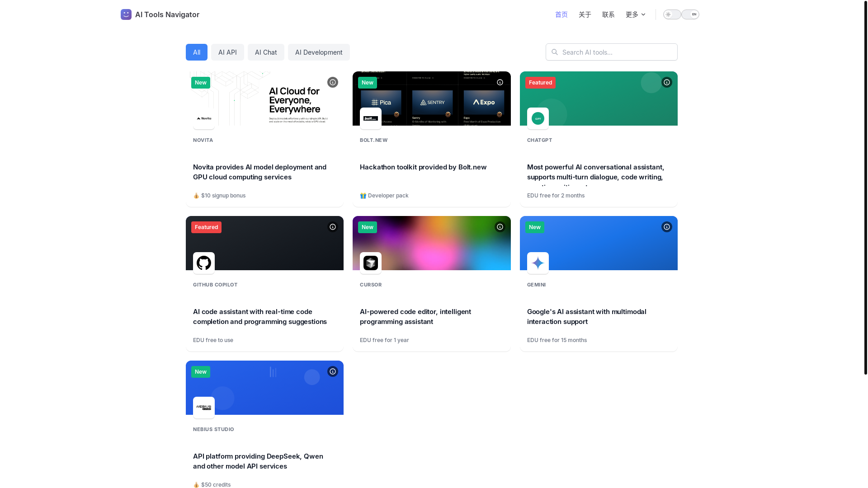The image size is (868, 488).
Task: Click the New badge on Cursor card
Action: coord(368,227)
